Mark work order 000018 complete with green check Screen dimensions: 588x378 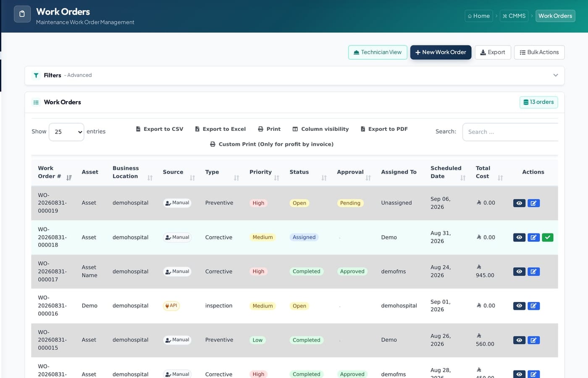pyautogui.click(x=548, y=237)
